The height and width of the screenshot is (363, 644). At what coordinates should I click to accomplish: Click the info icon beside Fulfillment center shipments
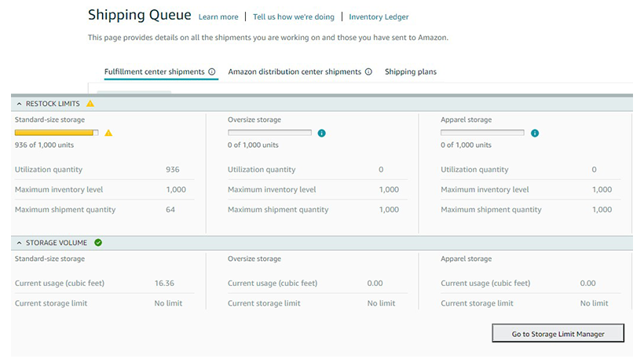point(212,71)
